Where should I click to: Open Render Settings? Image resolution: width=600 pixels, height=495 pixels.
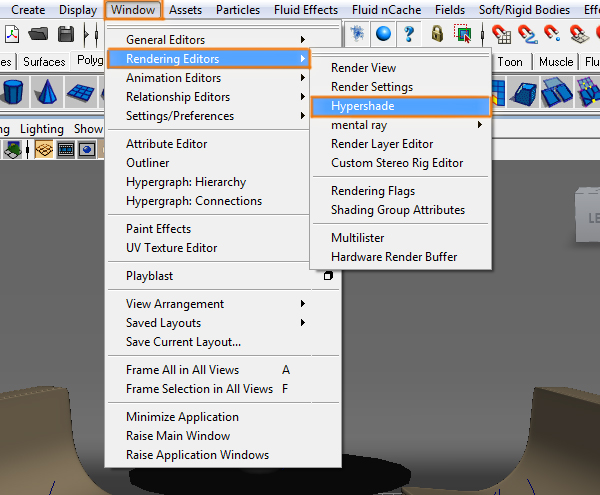(x=400, y=87)
